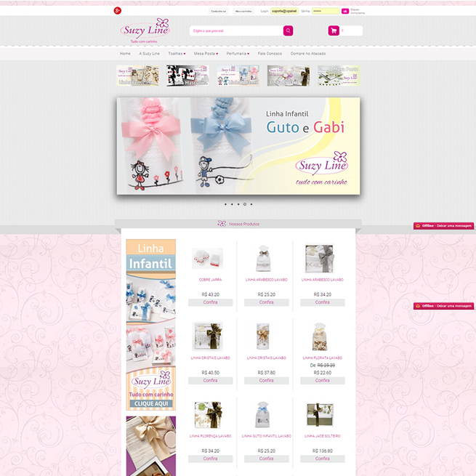Go to the Home menu item
Viewport: 476px width, 476px height.
click(125, 54)
